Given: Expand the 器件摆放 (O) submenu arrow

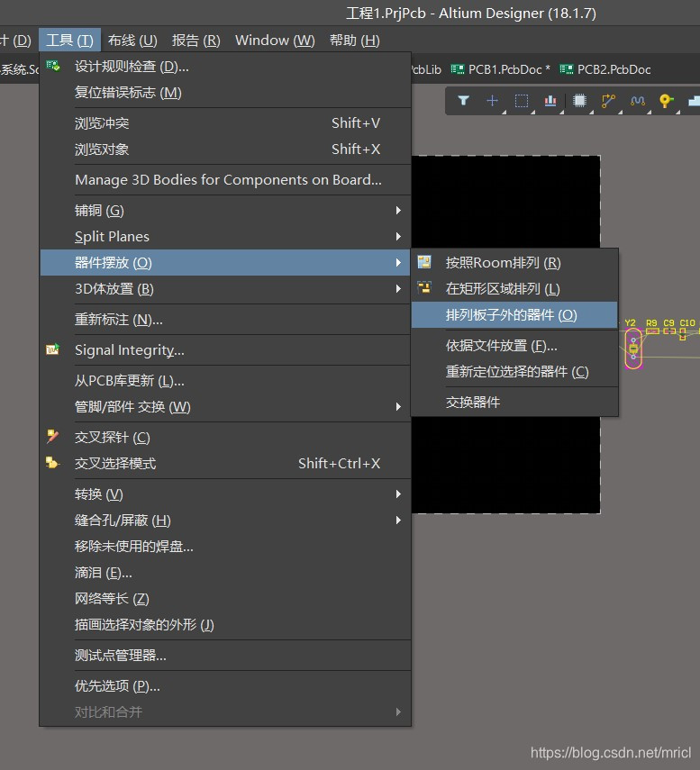Looking at the screenshot, I should pos(398,263).
